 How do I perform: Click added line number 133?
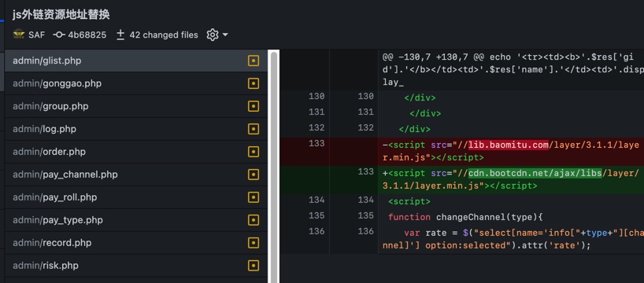pyautogui.click(x=365, y=172)
